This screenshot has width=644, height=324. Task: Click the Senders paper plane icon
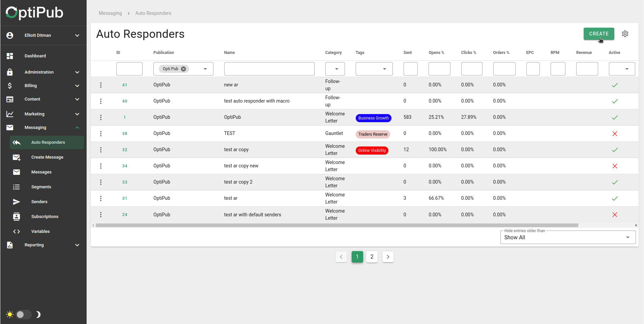pyautogui.click(x=17, y=202)
